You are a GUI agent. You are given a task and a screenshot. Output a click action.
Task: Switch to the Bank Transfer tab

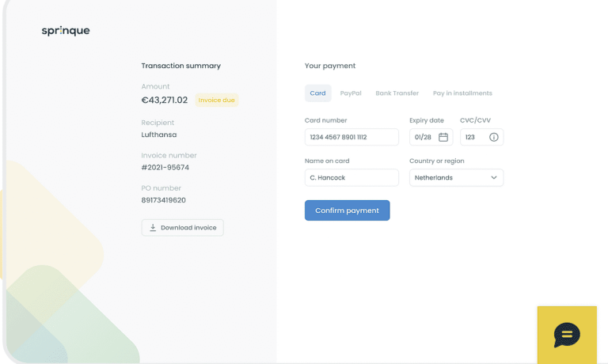click(x=397, y=93)
